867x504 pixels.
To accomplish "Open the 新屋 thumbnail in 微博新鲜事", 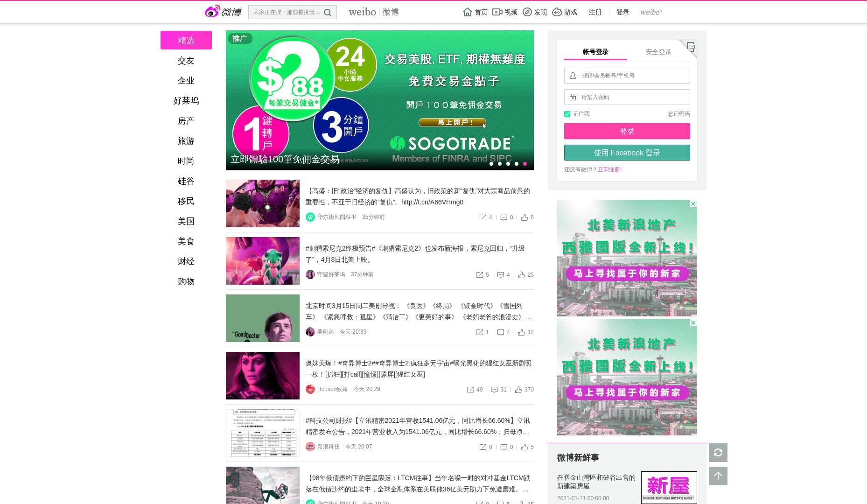I will pyautogui.click(x=669, y=487).
